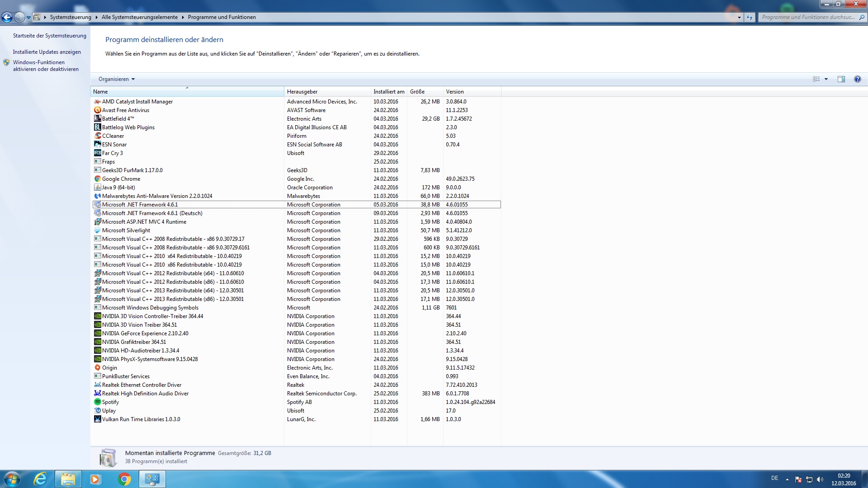Screen dimensions: 868x488
Task: Click the back navigation arrow
Action: coord(7,17)
